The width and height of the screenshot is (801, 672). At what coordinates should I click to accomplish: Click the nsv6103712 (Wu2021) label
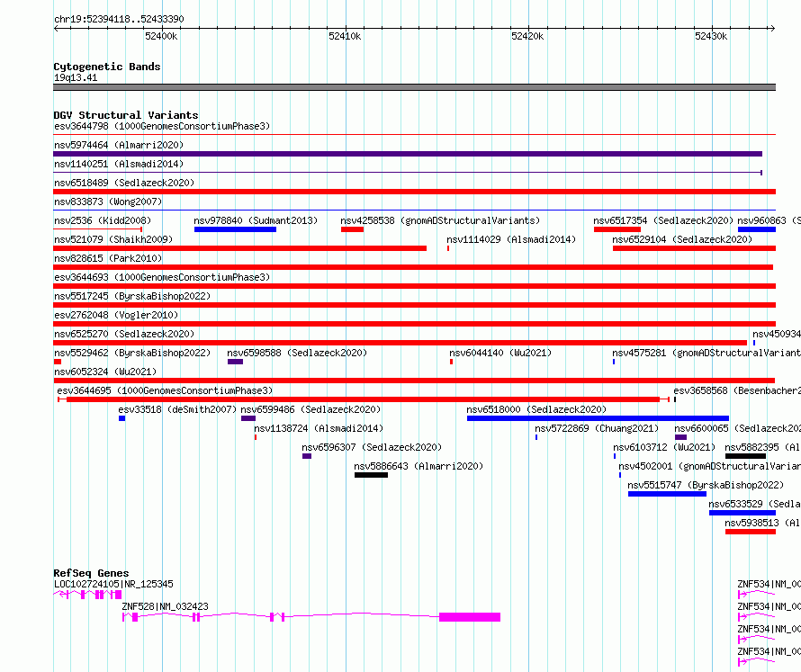[x=664, y=447]
